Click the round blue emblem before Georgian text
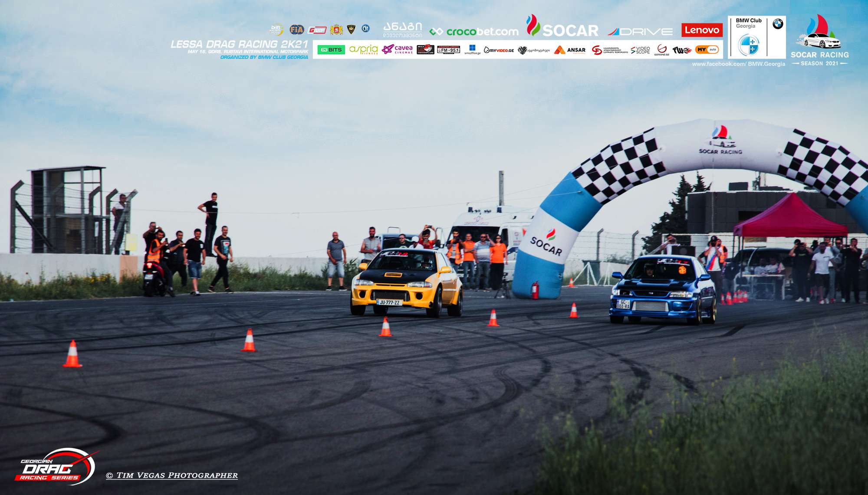This screenshot has height=495, width=868. (x=366, y=28)
